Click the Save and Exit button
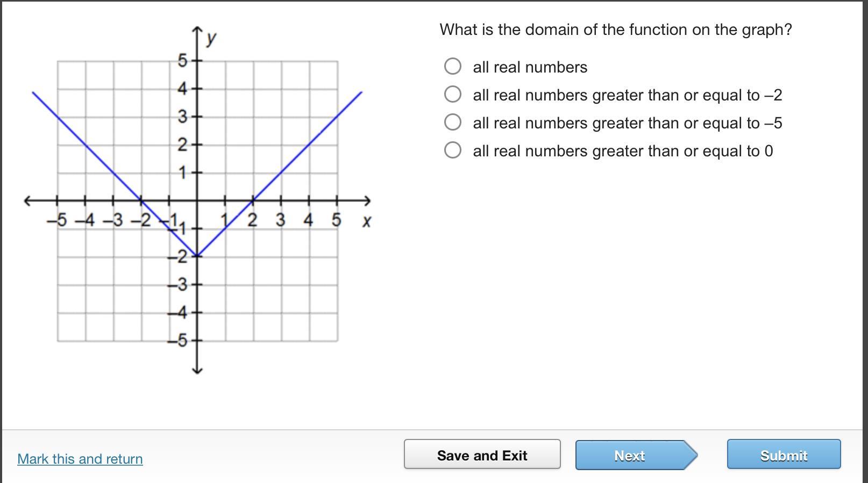Image resolution: width=868 pixels, height=483 pixels. 482,455
